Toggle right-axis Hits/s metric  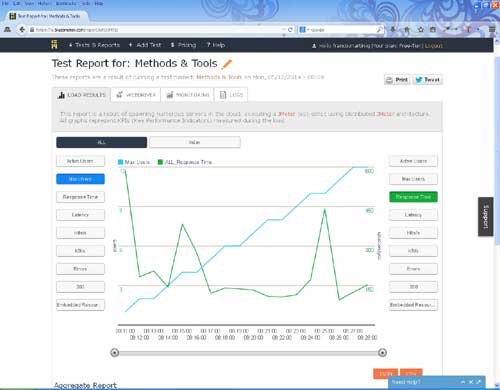pos(413,233)
